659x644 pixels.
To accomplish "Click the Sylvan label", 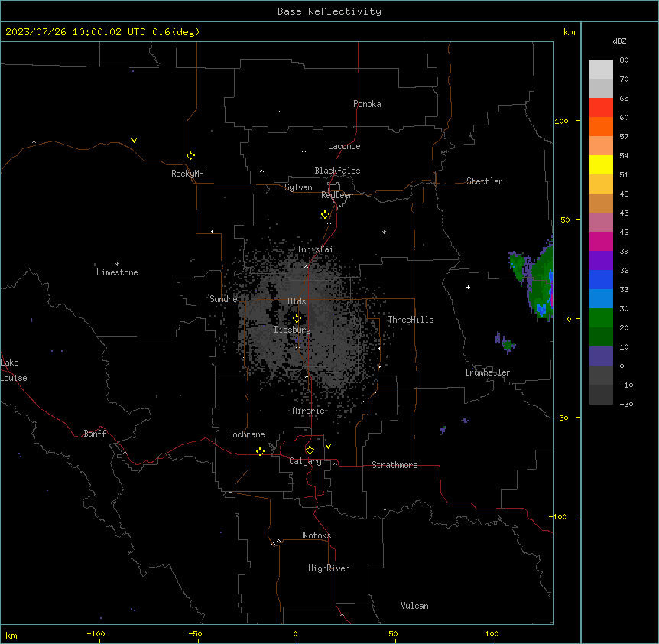I will 298,187.
